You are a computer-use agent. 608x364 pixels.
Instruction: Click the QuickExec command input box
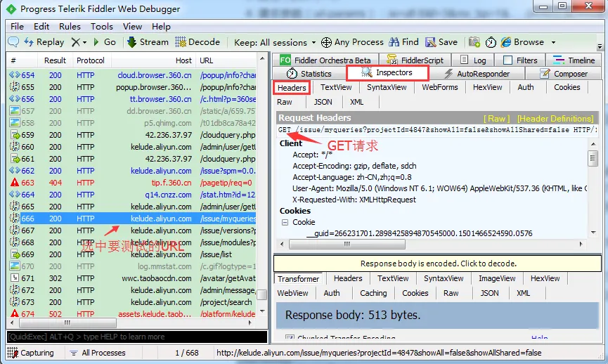(137, 337)
